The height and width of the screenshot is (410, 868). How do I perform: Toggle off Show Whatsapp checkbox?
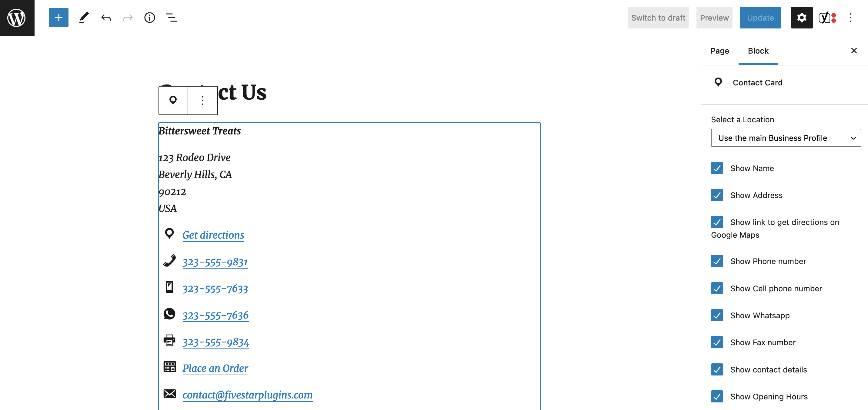point(717,315)
